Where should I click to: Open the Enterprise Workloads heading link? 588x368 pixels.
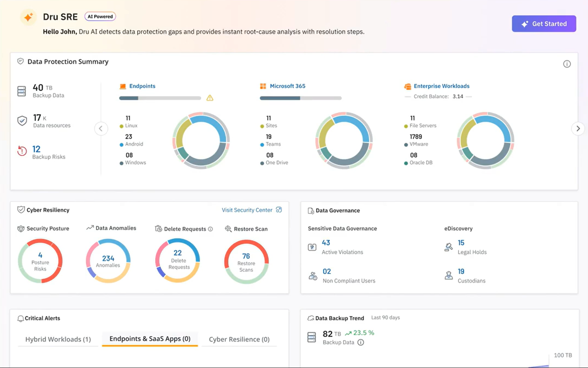pyautogui.click(x=442, y=86)
